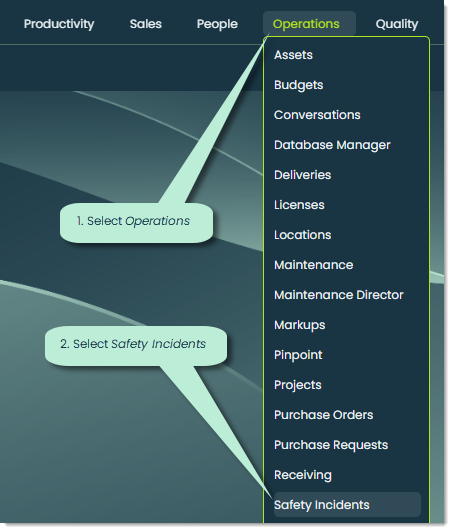Go to Deliveries

pos(302,175)
